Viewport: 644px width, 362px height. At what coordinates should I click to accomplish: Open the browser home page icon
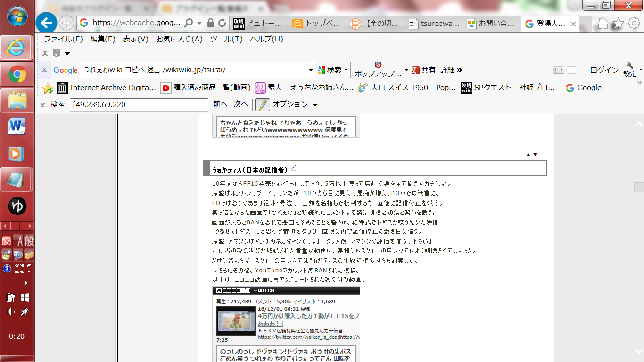click(x=603, y=23)
